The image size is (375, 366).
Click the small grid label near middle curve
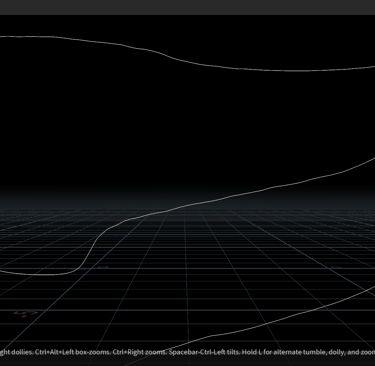[x=103, y=267]
